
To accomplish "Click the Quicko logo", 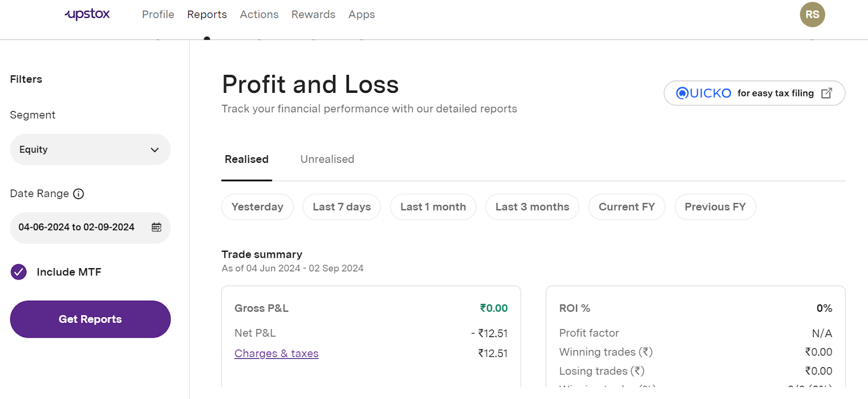I will [704, 93].
